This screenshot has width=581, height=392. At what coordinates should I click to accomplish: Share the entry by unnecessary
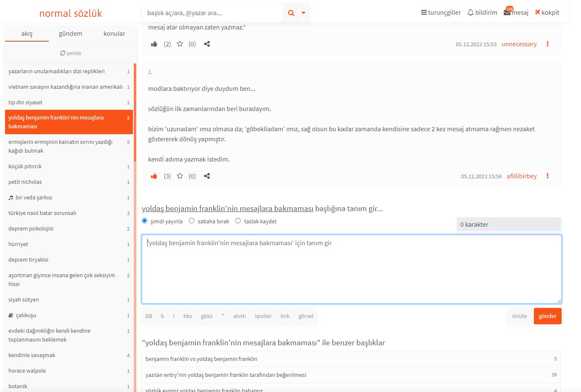click(x=207, y=44)
